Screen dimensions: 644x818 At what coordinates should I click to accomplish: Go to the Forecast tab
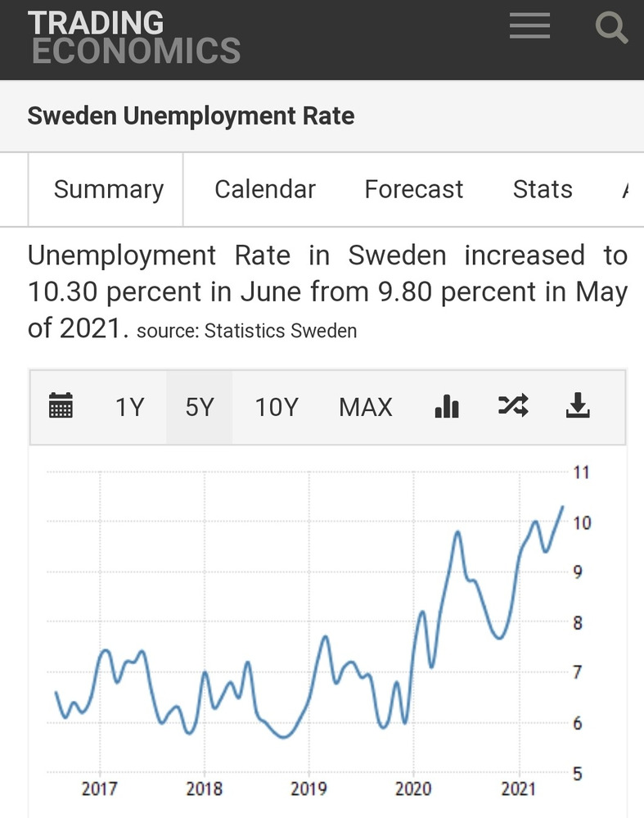(x=414, y=189)
